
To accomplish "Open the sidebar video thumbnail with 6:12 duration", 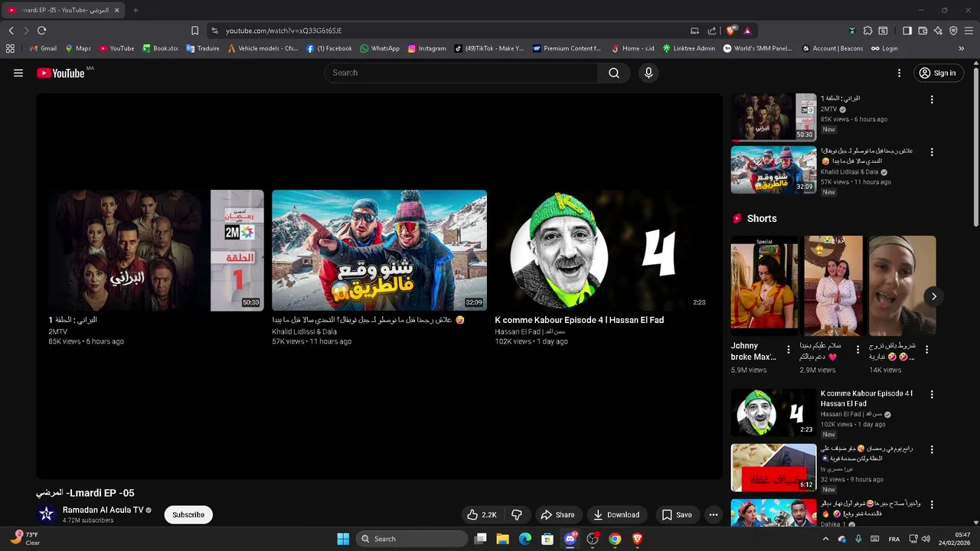I will [x=773, y=468].
